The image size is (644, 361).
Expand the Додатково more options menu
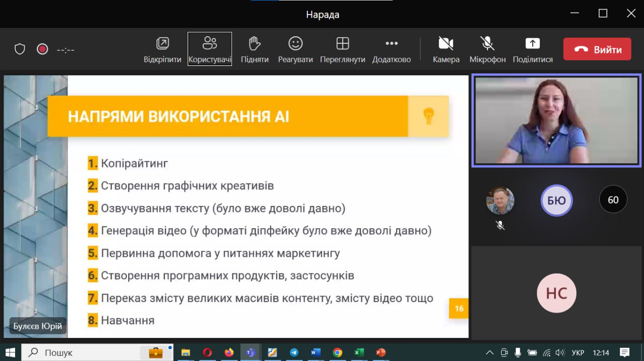point(391,44)
